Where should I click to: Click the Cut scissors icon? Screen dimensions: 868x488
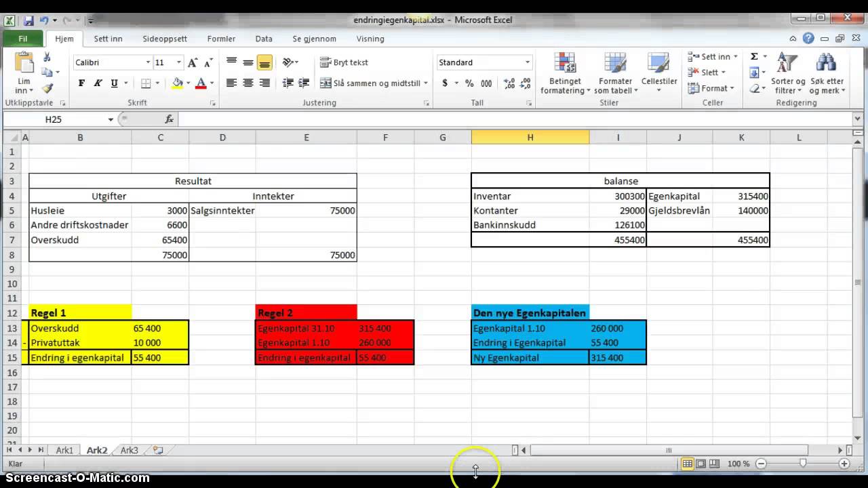coord(47,58)
